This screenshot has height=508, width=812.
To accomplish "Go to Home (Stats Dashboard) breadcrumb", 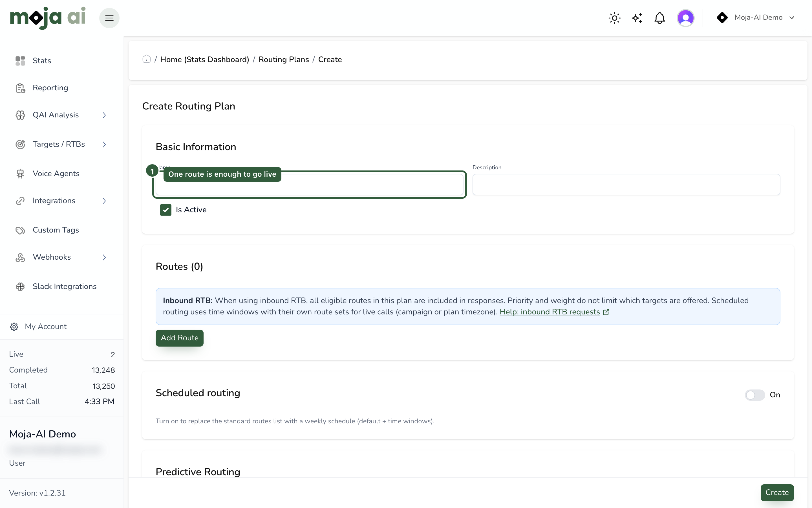I will [205, 60].
